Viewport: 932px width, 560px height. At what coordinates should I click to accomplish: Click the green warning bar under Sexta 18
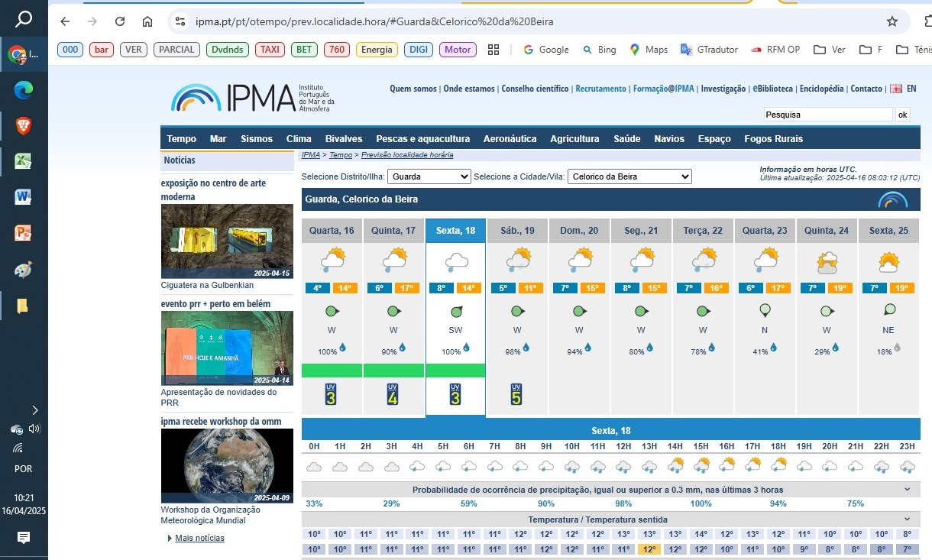455,371
